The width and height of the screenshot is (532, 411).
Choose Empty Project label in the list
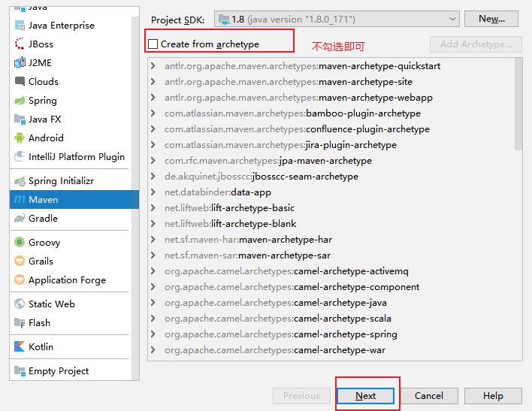[59, 371]
